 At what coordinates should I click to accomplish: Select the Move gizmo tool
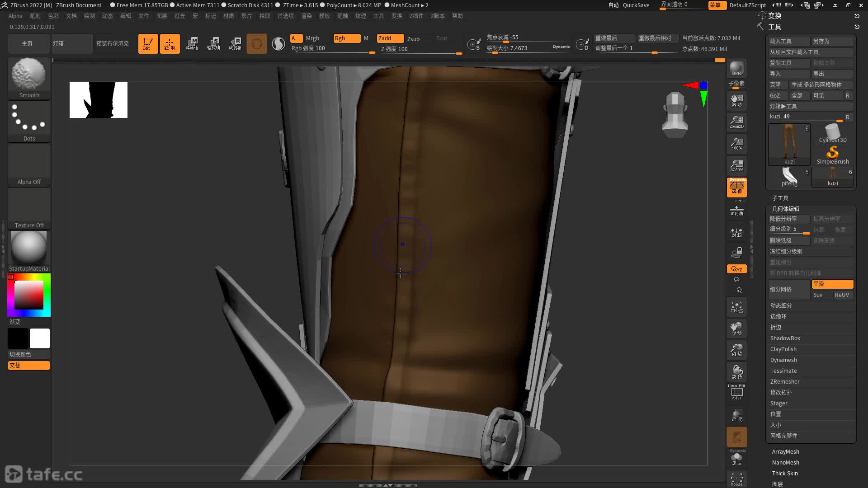[192, 44]
